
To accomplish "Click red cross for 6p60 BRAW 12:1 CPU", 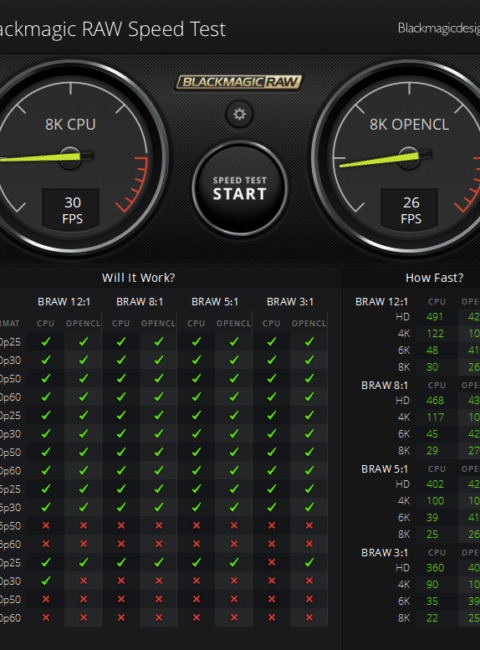I will point(46,544).
